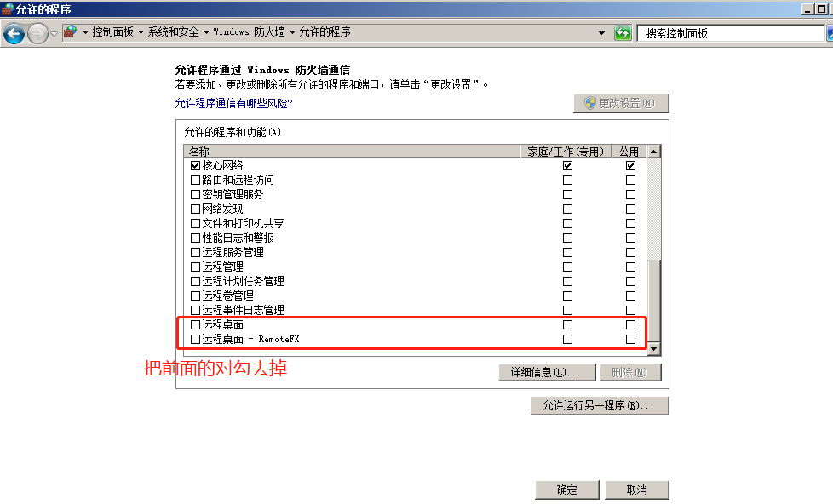Select the 远程管理 row text
This screenshot has width=833, height=504.
[x=222, y=266]
